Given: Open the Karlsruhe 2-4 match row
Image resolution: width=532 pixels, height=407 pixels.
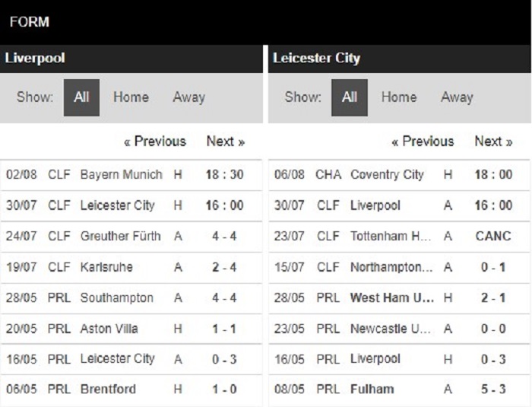Looking at the screenshot, I should click(131, 267).
